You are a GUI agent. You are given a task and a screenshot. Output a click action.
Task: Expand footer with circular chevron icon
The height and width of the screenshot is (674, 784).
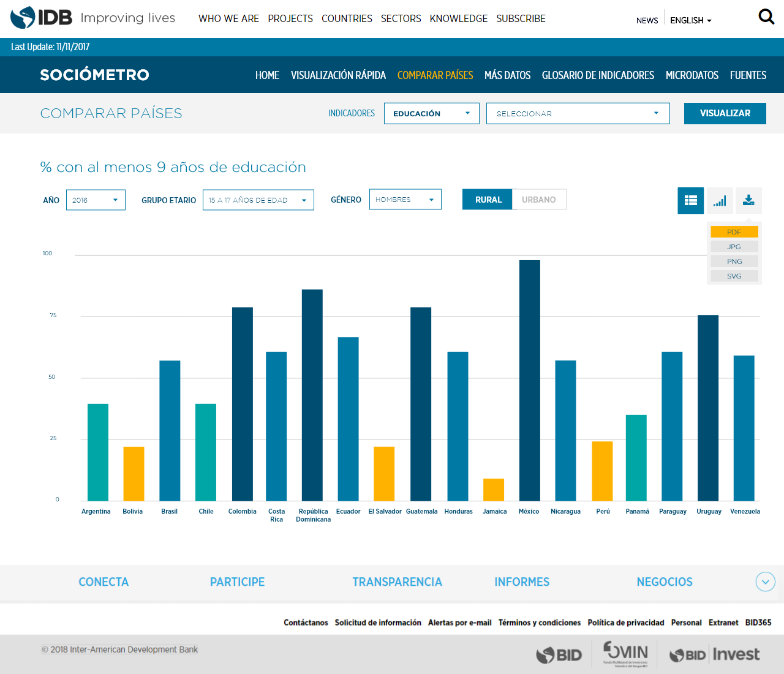click(x=766, y=582)
